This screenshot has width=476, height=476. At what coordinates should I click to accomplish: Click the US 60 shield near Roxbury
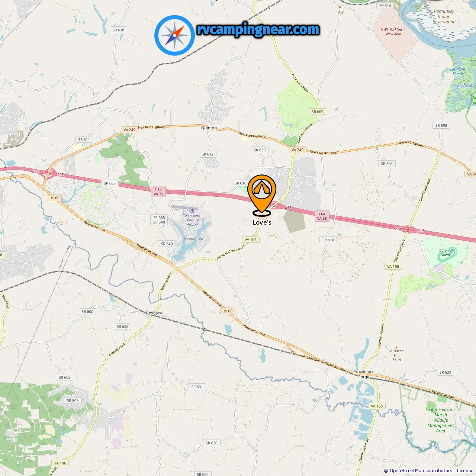pos(227,311)
